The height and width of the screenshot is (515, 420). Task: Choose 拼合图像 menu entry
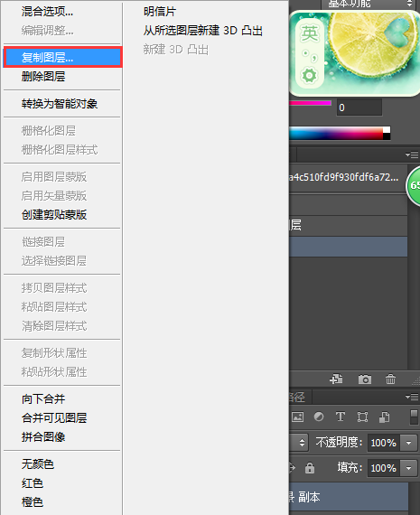tap(43, 437)
